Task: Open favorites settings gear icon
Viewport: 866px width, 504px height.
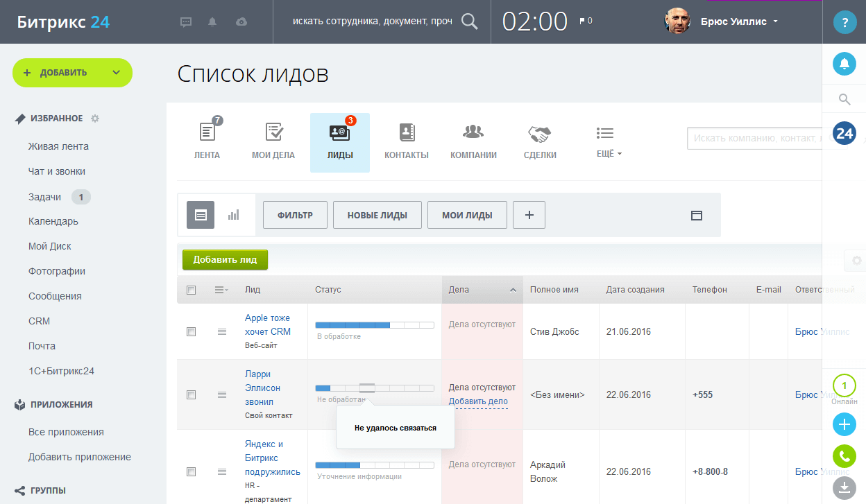Action: point(95,119)
